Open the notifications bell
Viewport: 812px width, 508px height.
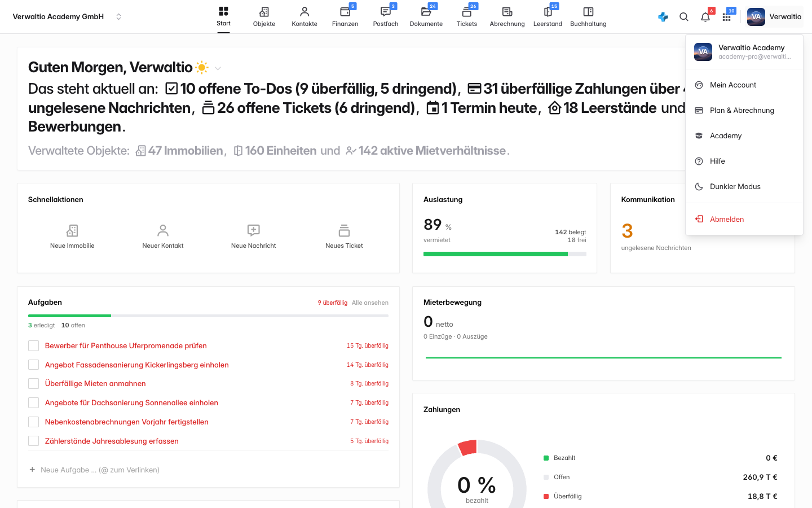tap(705, 17)
